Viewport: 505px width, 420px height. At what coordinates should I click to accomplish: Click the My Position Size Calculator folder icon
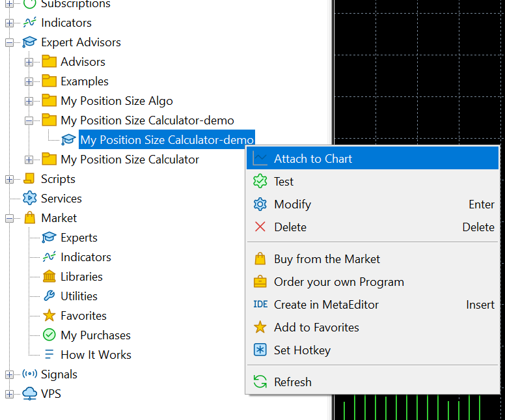pyautogui.click(x=49, y=160)
